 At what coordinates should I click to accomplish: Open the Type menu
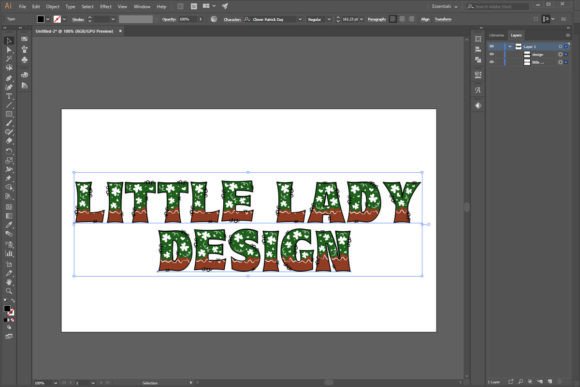70,7
